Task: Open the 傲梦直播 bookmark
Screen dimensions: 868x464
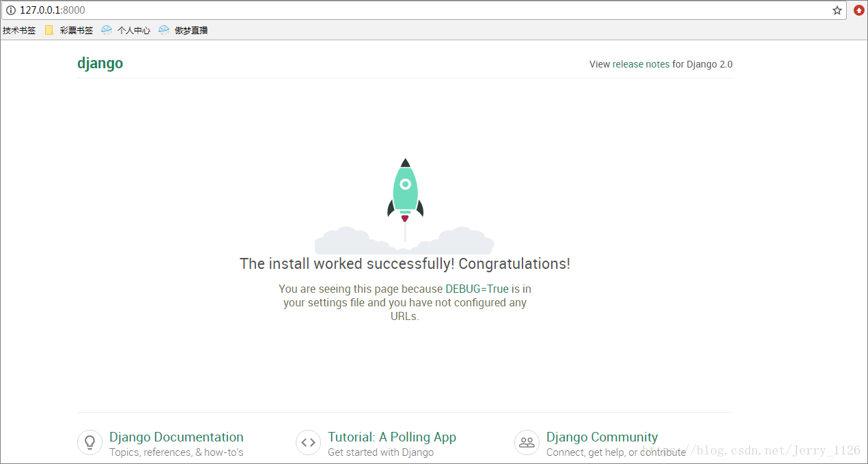Action: (191, 30)
